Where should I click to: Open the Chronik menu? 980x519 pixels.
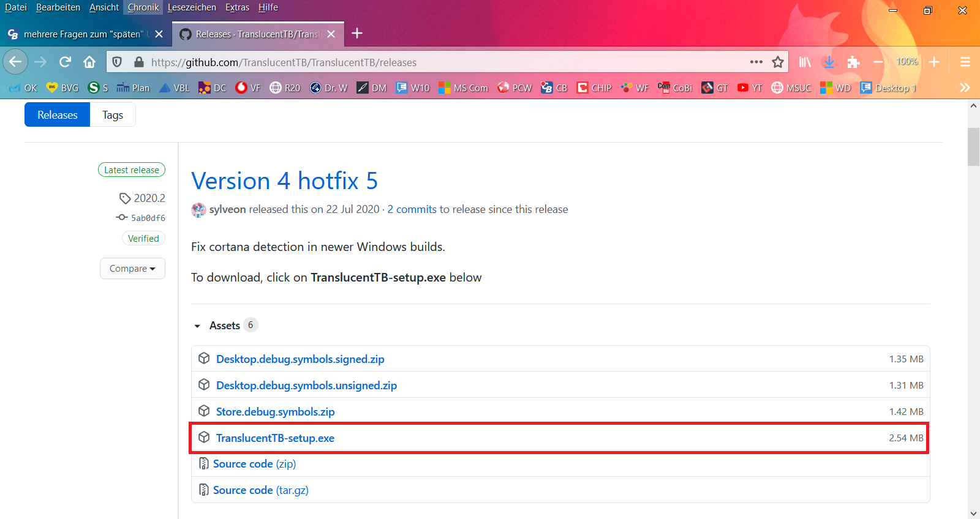[x=143, y=7]
